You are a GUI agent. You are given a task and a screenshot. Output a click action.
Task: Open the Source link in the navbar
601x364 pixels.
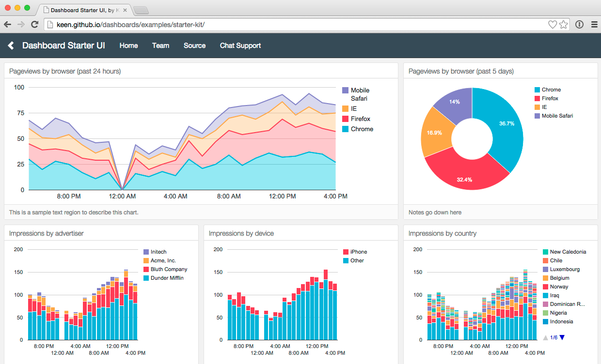[194, 45]
